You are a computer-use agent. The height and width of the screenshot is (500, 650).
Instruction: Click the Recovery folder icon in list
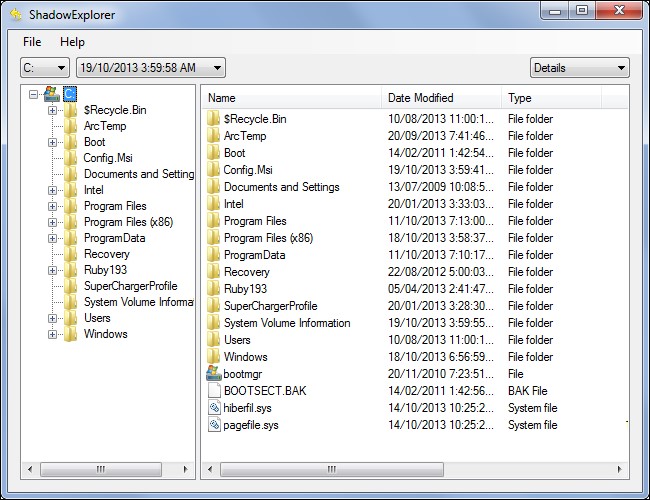(x=213, y=272)
